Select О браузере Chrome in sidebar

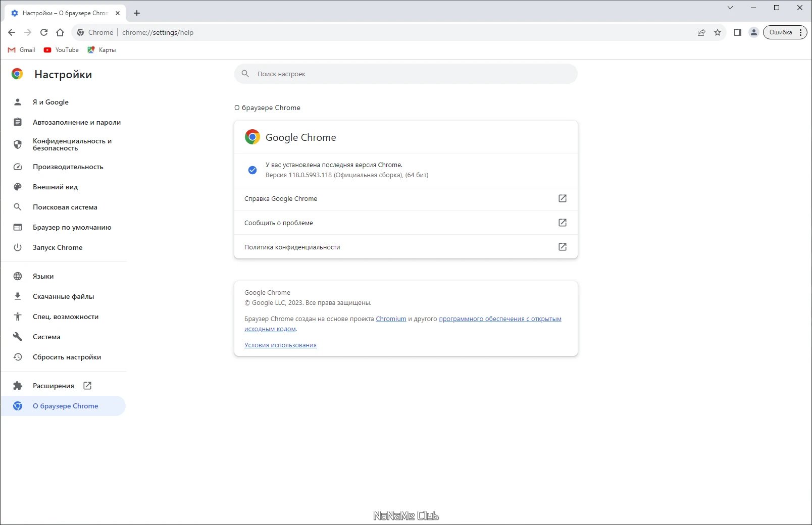[63, 406]
